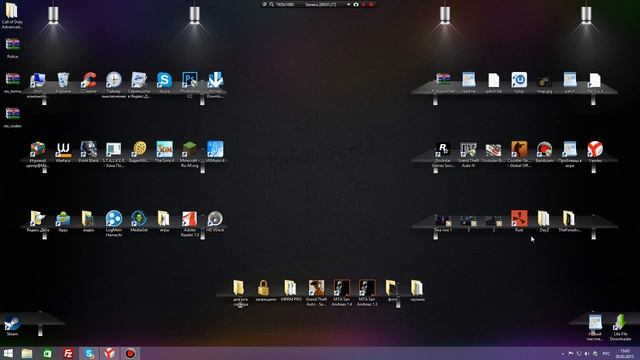Open the shutdown timer clock shortcut

click(x=114, y=80)
